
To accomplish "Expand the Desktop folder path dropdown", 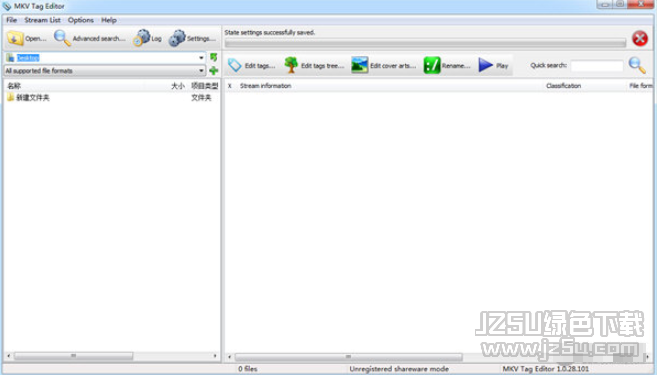I will click(x=201, y=58).
